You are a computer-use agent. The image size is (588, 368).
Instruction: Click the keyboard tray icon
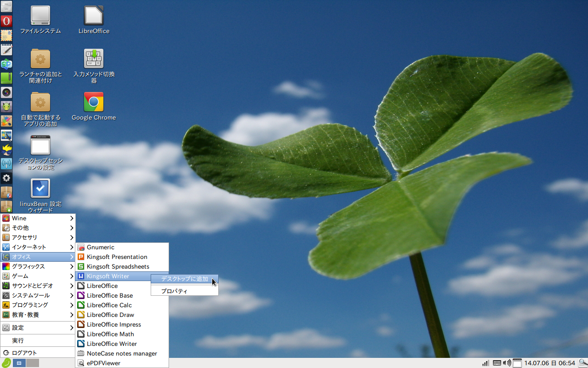click(497, 363)
